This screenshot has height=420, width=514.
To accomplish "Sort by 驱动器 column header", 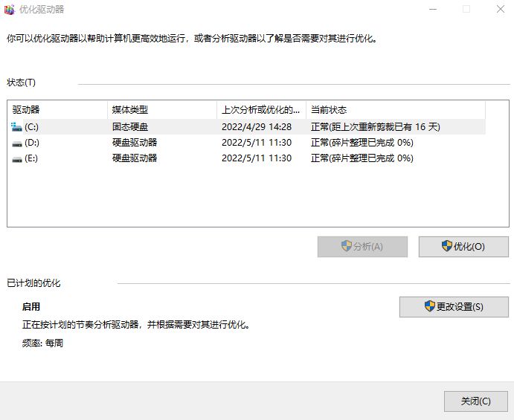I will tap(57, 110).
